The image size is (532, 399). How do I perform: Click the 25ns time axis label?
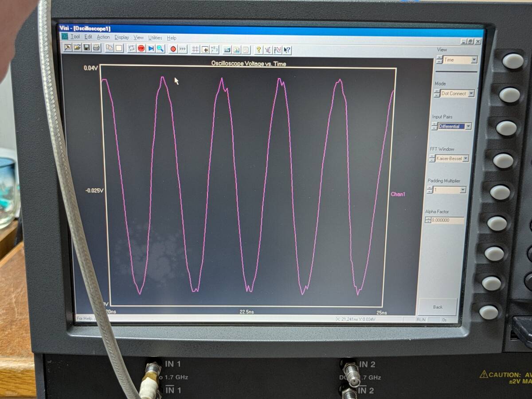pyautogui.click(x=382, y=313)
